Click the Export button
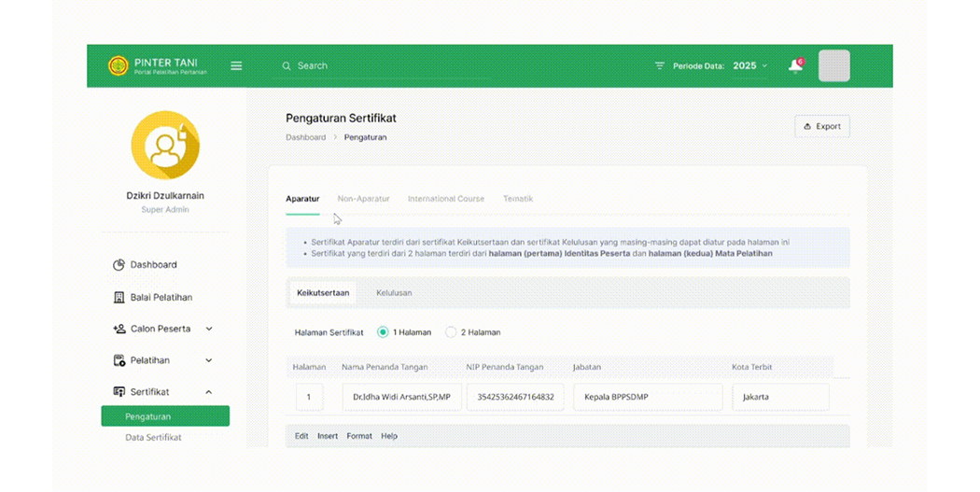The height and width of the screenshot is (492, 980). [822, 126]
